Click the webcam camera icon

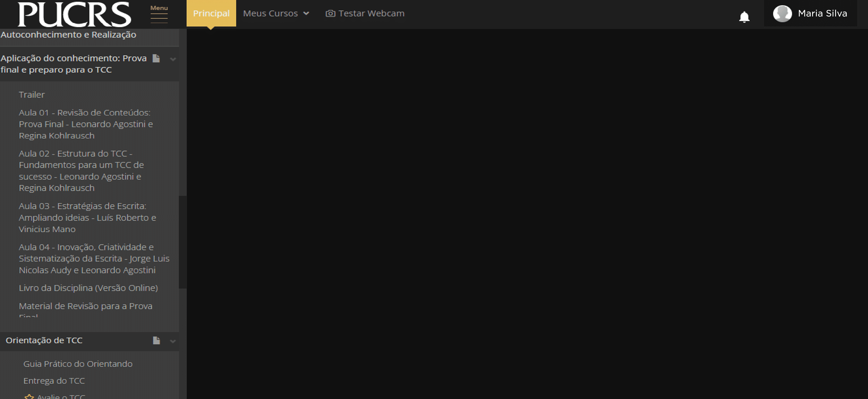tap(330, 14)
